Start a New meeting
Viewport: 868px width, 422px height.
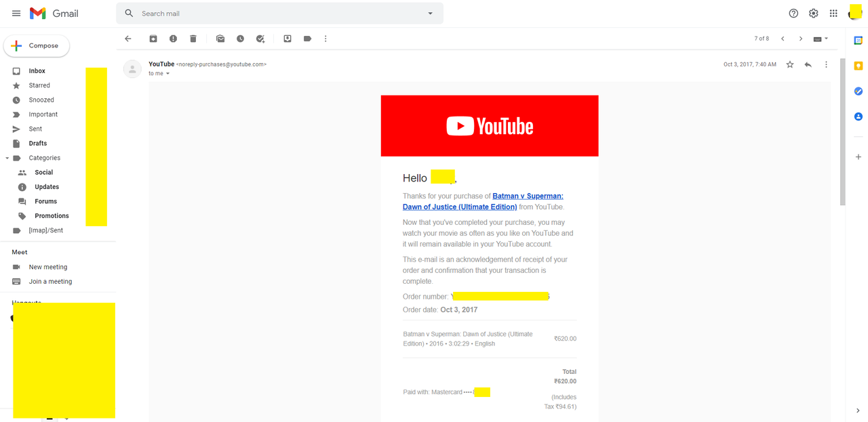click(x=48, y=267)
